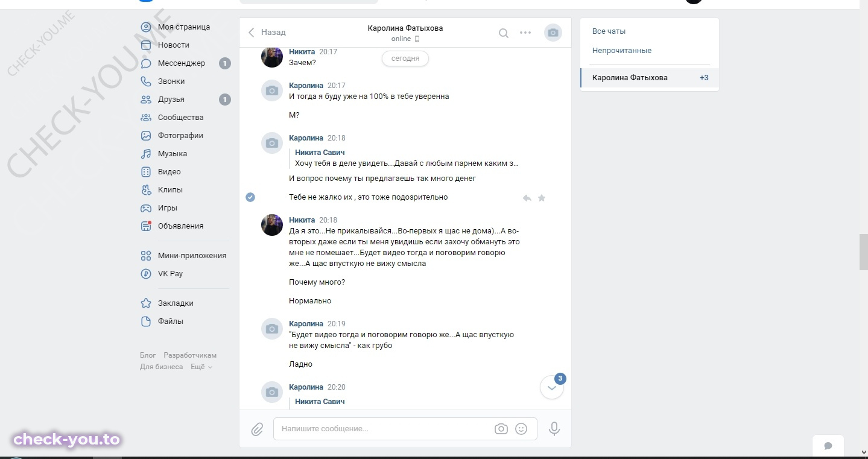Open Моя страница profile icon
Viewport: 868px width, 459px height.
coord(146,27)
